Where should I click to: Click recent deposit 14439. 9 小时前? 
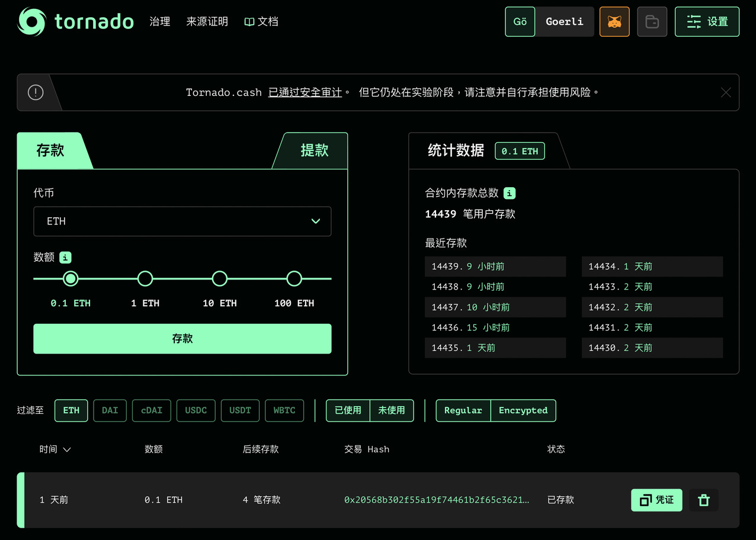click(495, 266)
